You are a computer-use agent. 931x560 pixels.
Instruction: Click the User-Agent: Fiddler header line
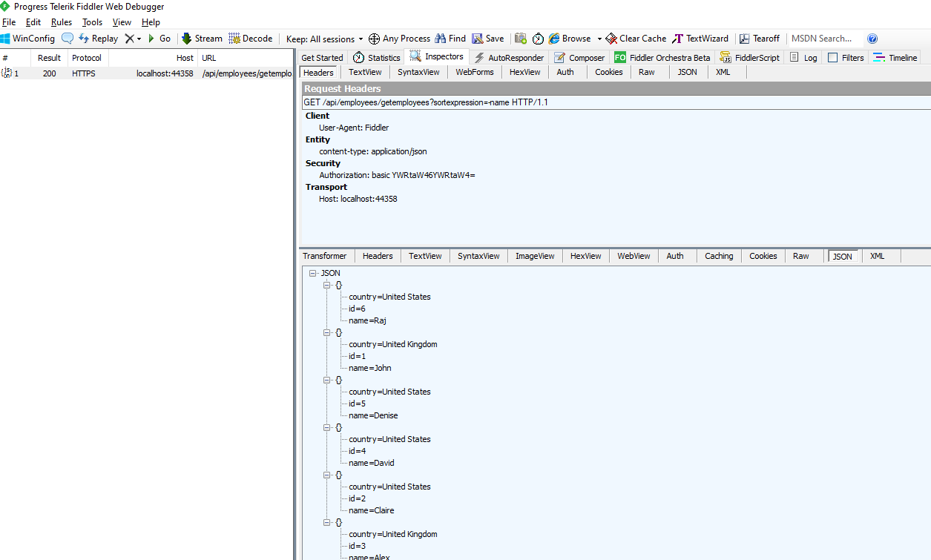(354, 128)
